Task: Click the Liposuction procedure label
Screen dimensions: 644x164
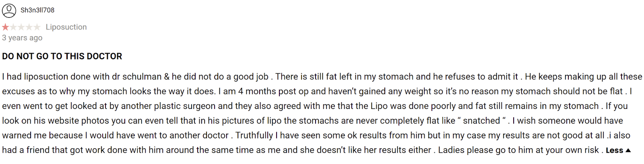Action: point(66,27)
